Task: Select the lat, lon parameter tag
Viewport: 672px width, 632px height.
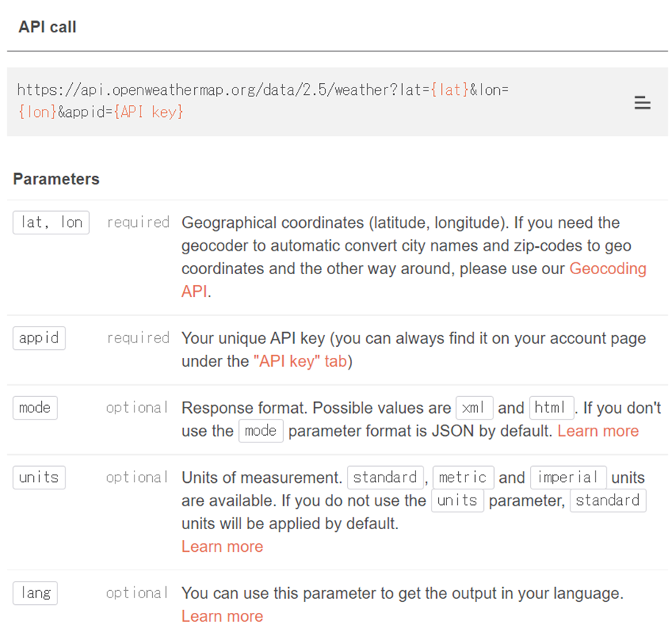Action: point(51,223)
